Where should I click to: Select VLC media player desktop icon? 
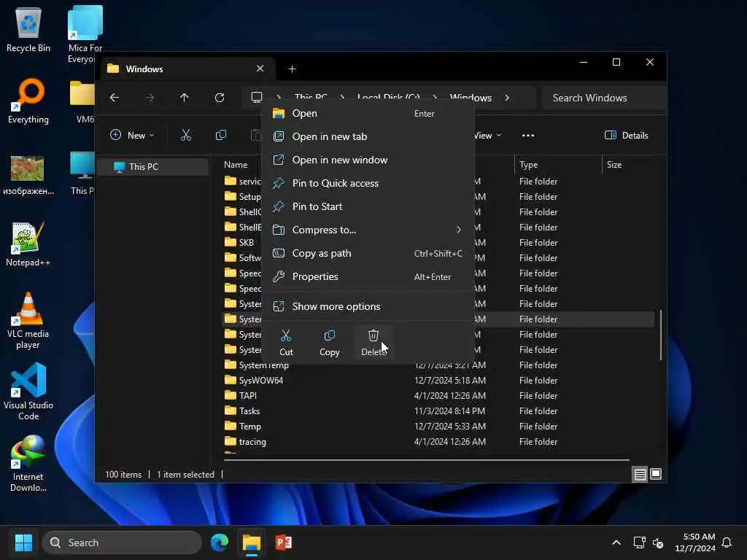point(28,321)
